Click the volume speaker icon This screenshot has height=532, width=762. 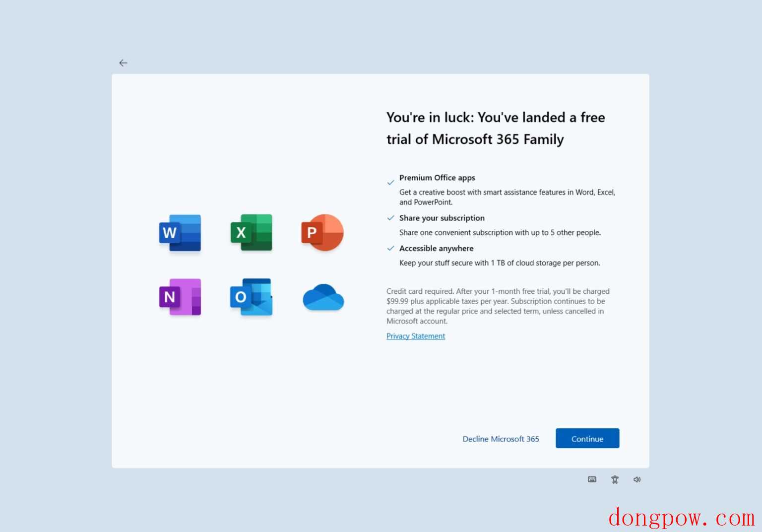pos(637,479)
